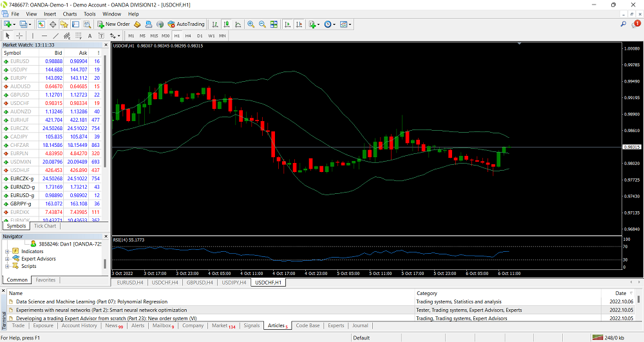This screenshot has height=342, width=644.
Task: Open the templates dropdown arrow
Action: click(x=350, y=24)
